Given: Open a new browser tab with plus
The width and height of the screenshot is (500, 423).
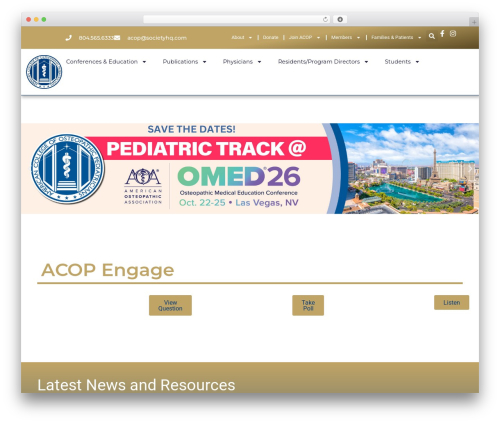Looking at the screenshot, I should click(474, 22).
